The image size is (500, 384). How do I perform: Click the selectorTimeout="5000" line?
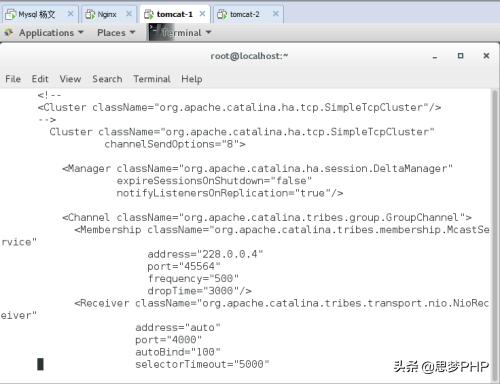[202, 364]
